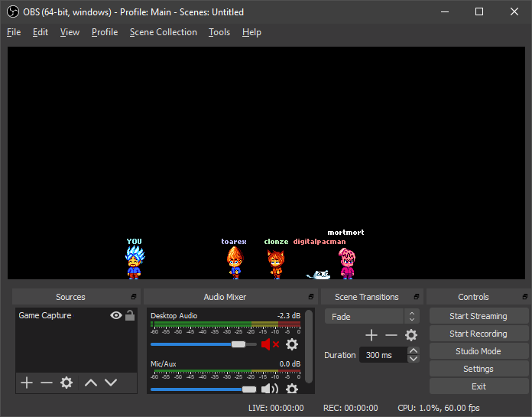
Task: Remove scene transition with minus icon
Action: (391, 335)
